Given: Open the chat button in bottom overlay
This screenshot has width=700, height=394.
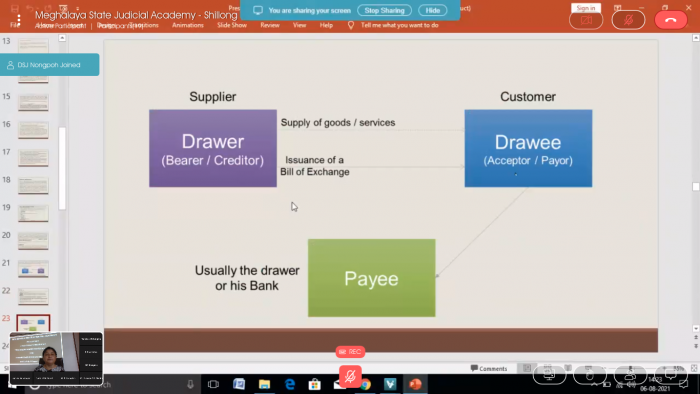Looking at the screenshot, I should click(x=671, y=374).
